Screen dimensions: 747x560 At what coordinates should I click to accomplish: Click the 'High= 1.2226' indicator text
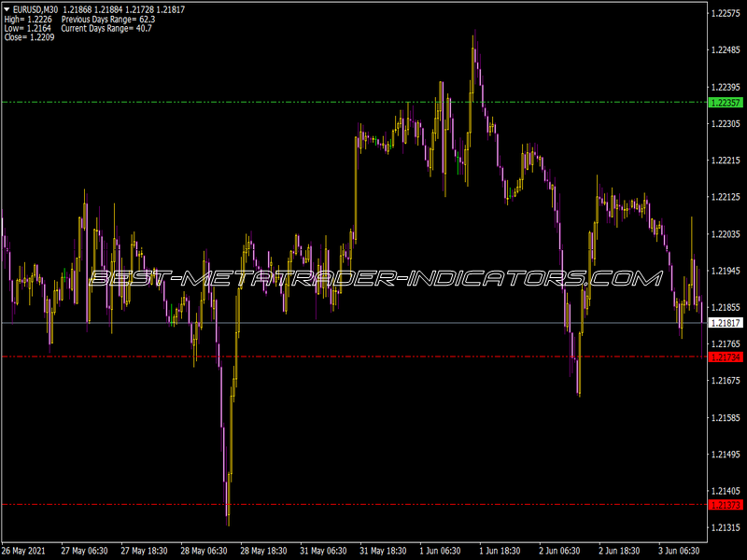pyautogui.click(x=27, y=20)
